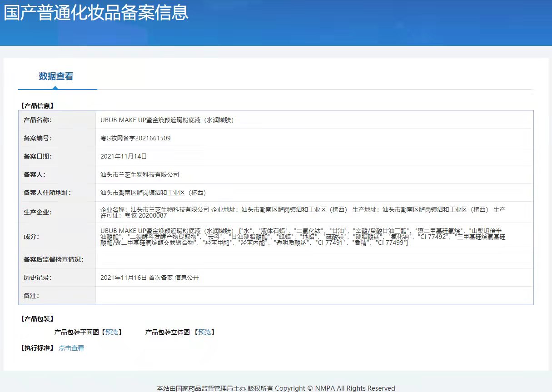Click the empty 备注 value cell
552x392 pixels.
click(x=313, y=296)
